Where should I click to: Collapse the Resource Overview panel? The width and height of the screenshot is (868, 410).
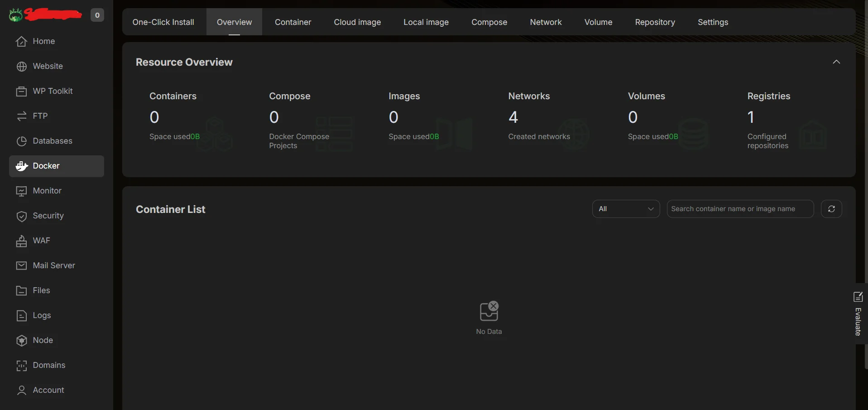[x=836, y=62]
